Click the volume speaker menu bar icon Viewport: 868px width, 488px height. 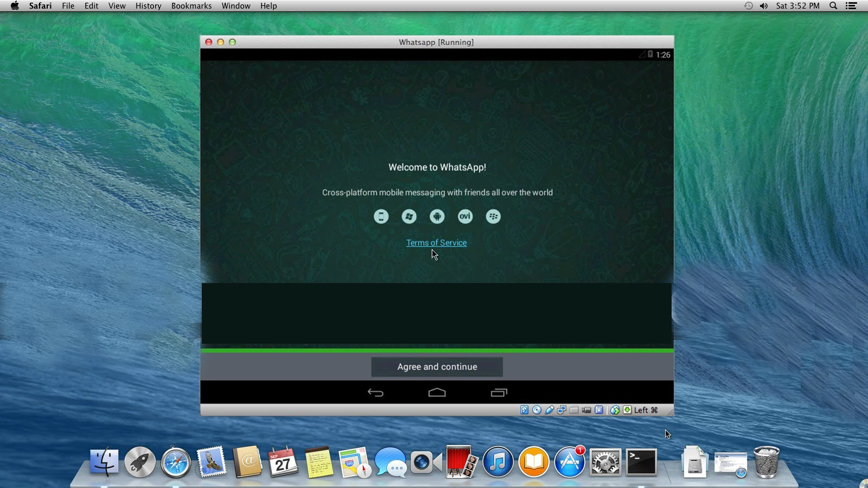tap(764, 6)
